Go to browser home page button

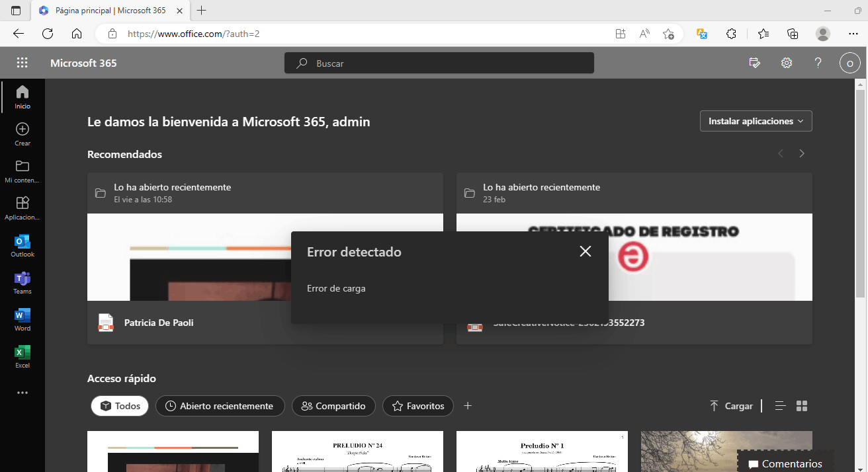point(77,34)
